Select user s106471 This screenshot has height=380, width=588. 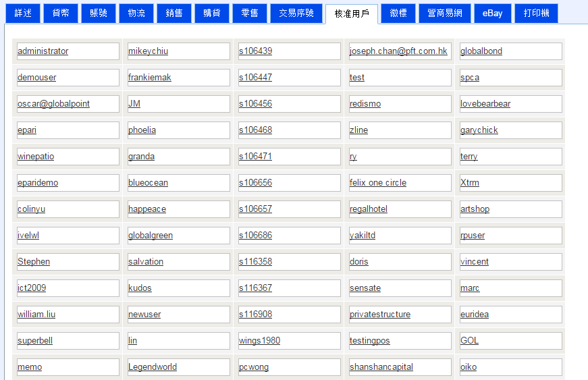255,157
